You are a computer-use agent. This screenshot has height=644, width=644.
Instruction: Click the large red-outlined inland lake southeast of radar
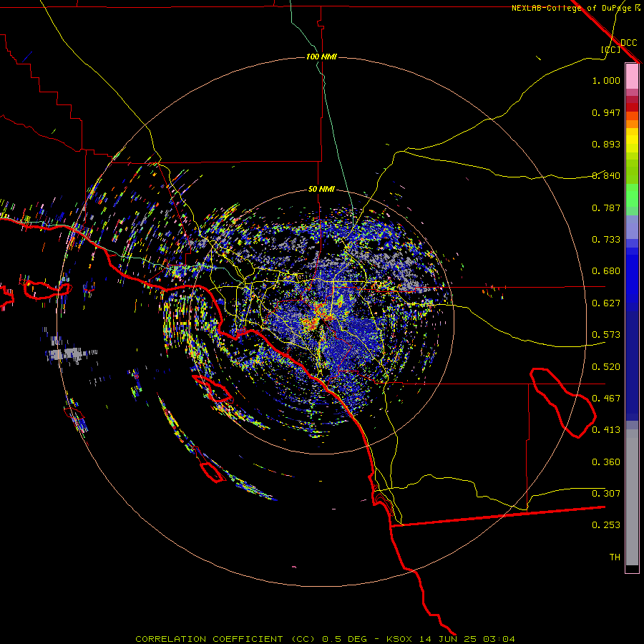562,402
